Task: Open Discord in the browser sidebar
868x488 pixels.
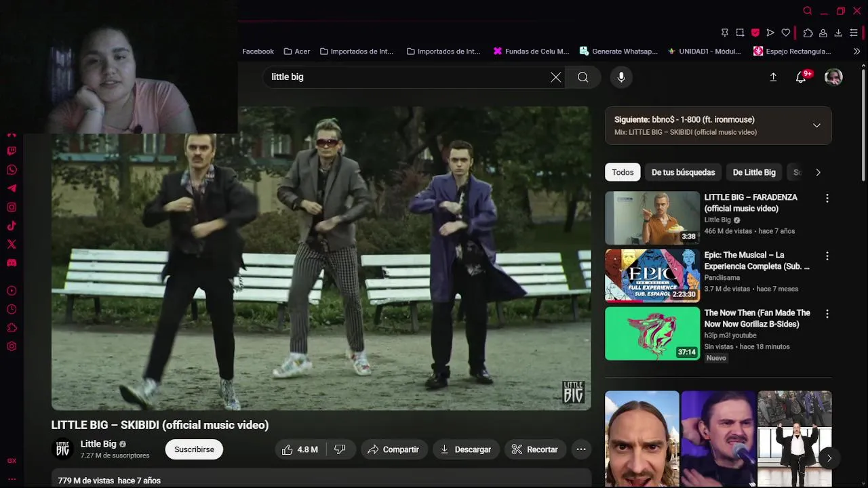Action: [x=12, y=263]
